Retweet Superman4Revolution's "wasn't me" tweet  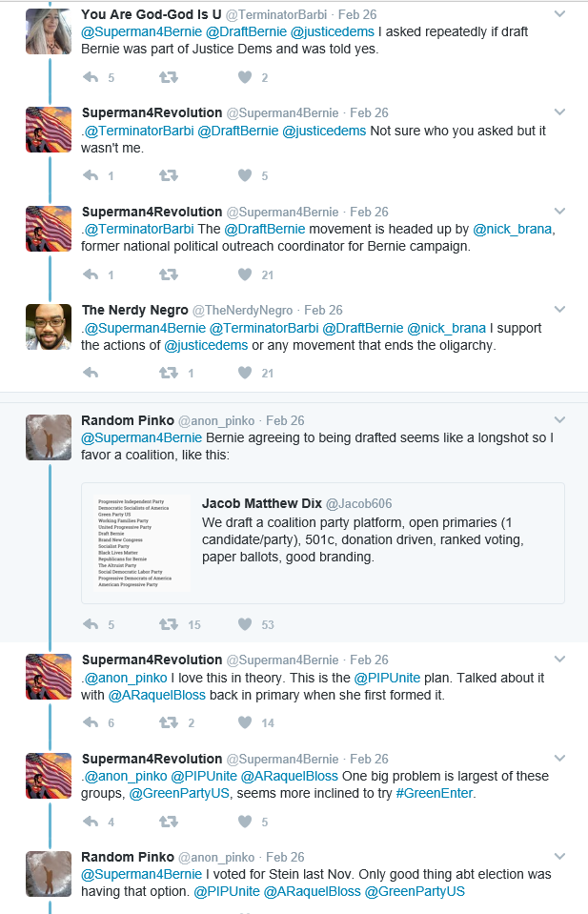pos(169,175)
